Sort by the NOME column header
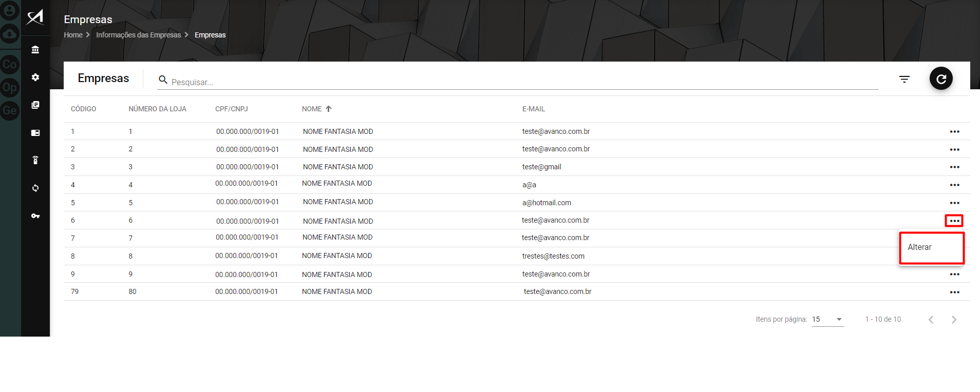 pos(312,109)
